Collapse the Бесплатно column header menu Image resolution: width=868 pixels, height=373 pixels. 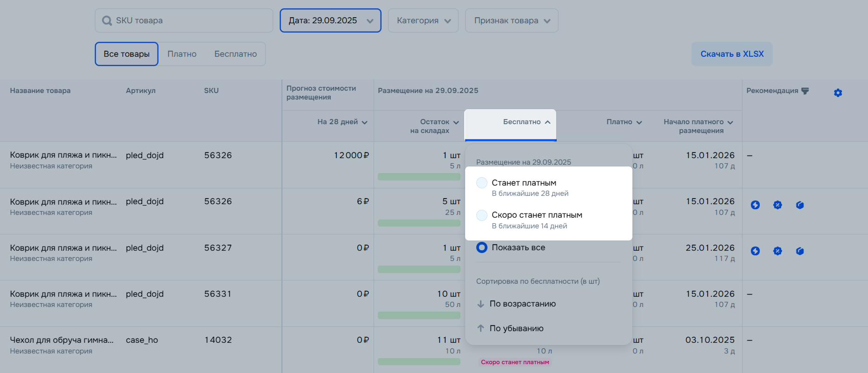526,122
